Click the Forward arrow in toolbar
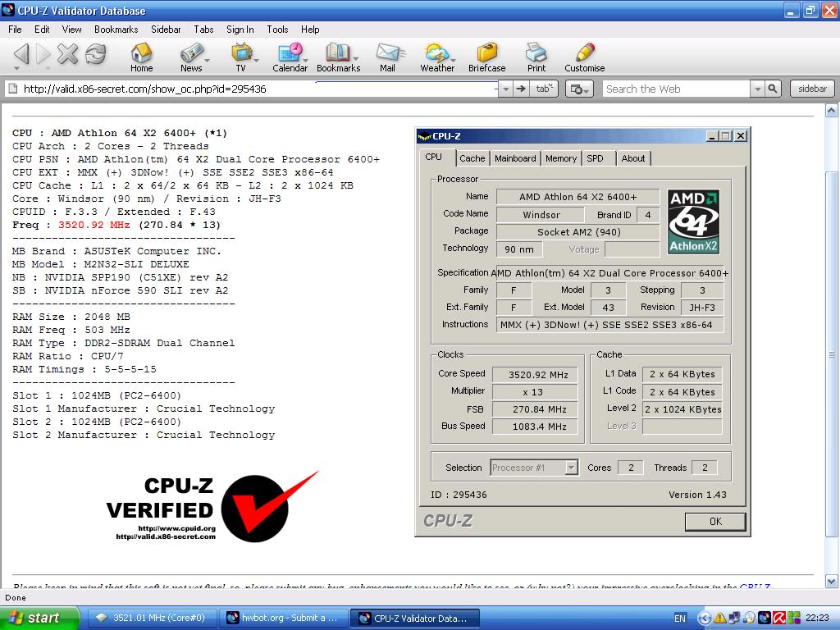This screenshot has width=840, height=630. click(43, 53)
